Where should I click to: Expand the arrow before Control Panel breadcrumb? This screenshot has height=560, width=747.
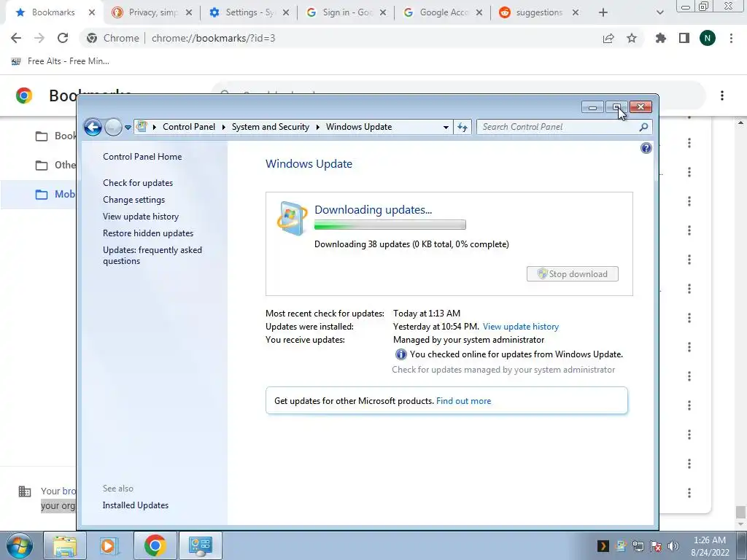pyautogui.click(x=155, y=127)
